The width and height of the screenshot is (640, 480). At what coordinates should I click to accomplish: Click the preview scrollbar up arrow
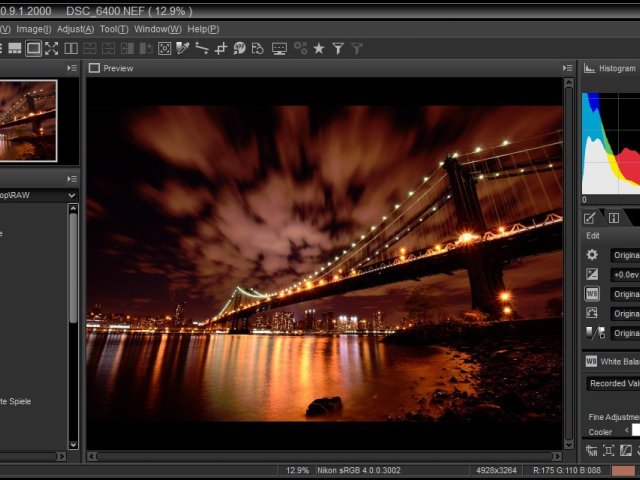click(x=569, y=83)
